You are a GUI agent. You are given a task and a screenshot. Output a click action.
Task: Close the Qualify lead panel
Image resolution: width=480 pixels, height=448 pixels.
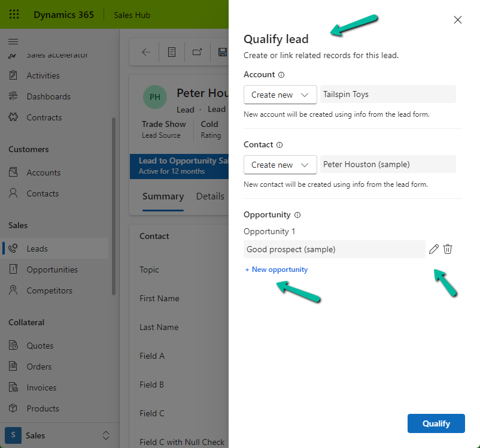[458, 20]
